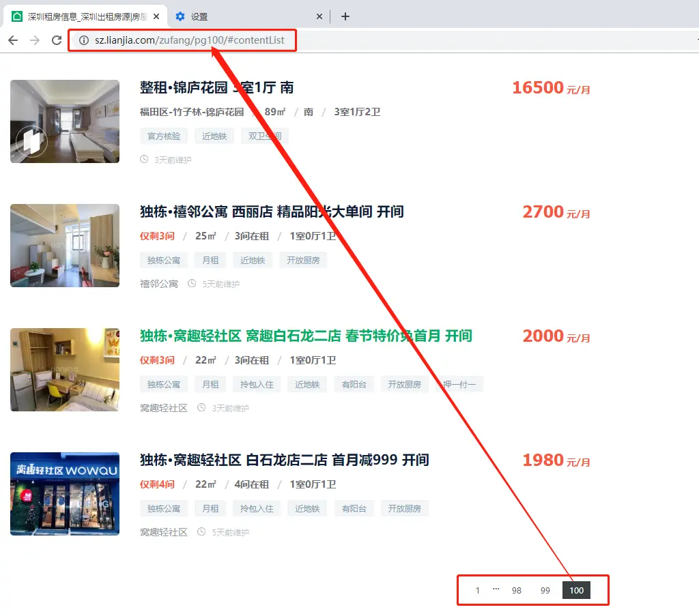Screen dimensions: 699x616
Task: Click 开放厨房 tag on 禧邻公寓 listing
Action: coord(303,260)
